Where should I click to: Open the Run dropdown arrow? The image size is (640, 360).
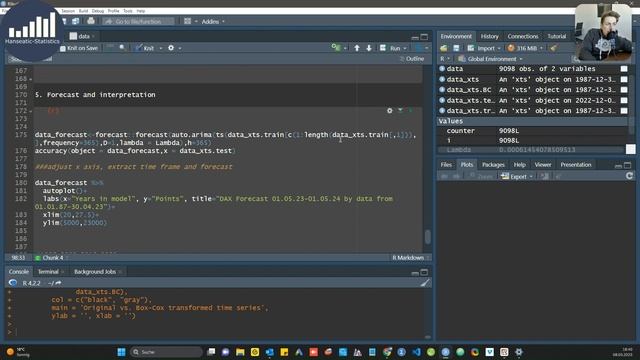pyautogui.click(x=405, y=48)
